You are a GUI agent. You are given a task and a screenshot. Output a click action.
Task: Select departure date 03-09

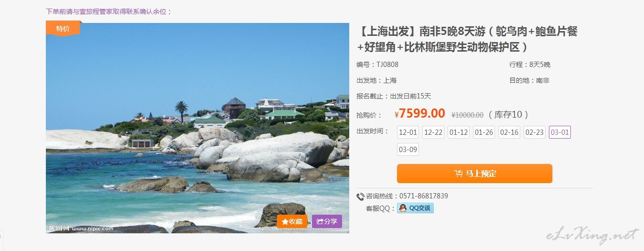[x=408, y=150]
